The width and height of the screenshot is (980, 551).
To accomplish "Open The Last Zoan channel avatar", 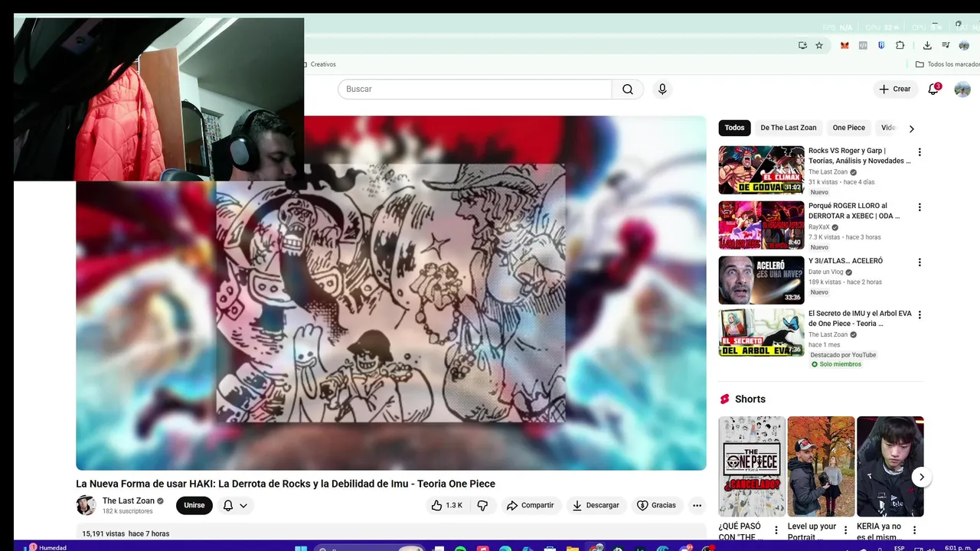I will click(86, 505).
